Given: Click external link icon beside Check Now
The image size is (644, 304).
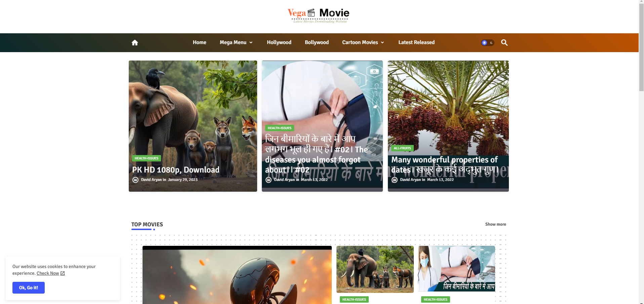Looking at the screenshot, I should (63, 273).
